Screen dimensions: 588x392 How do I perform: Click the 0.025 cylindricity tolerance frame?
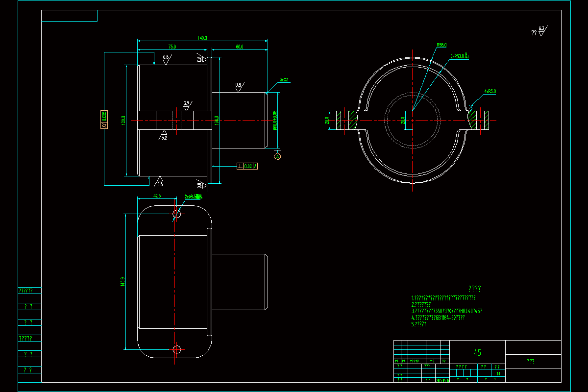pos(104,120)
